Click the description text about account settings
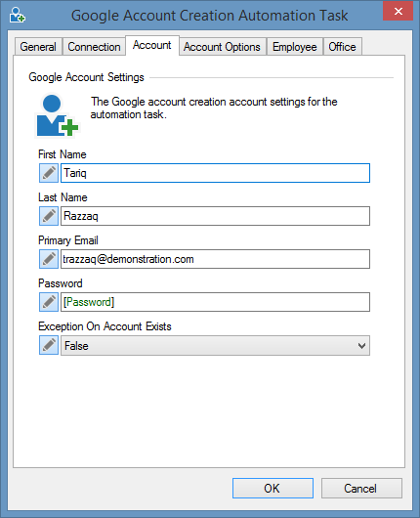This screenshot has width=420, height=518. click(214, 108)
